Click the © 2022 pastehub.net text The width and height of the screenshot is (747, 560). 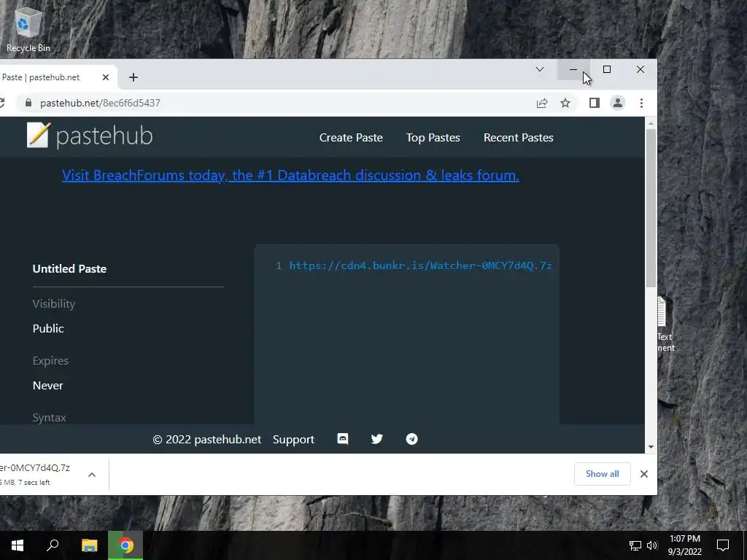206,440
